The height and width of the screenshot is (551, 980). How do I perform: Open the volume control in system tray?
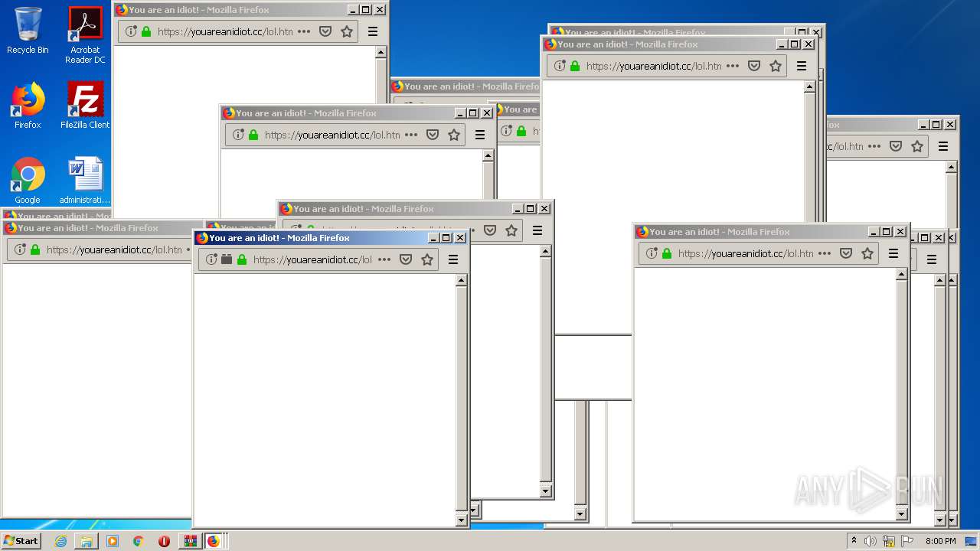pos(871,541)
